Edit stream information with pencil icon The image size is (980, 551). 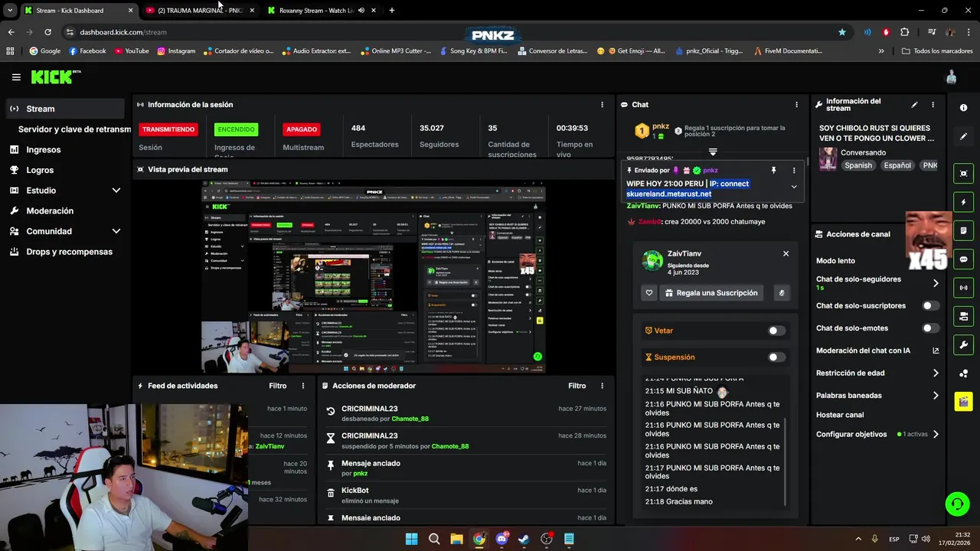pos(914,105)
